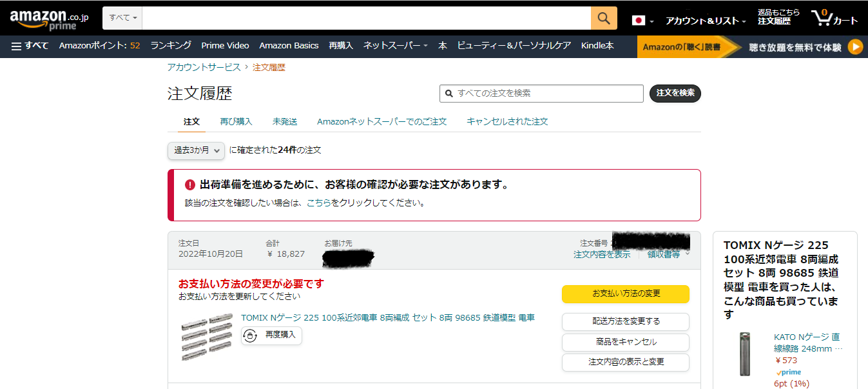Click the orange magnifier search button
The width and height of the screenshot is (868, 389).
tap(604, 18)
